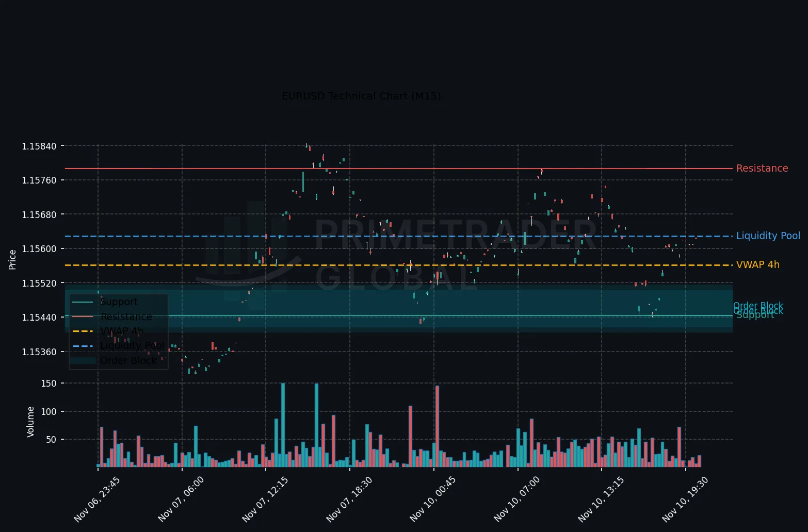Click the Order Block color patch in legend

(x=83, y=360)
